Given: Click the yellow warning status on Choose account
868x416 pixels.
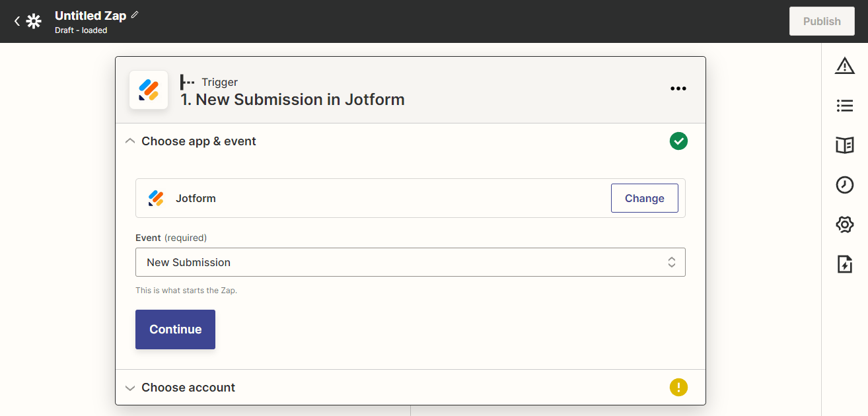Looking at the screenshot, I should (678, 388).
